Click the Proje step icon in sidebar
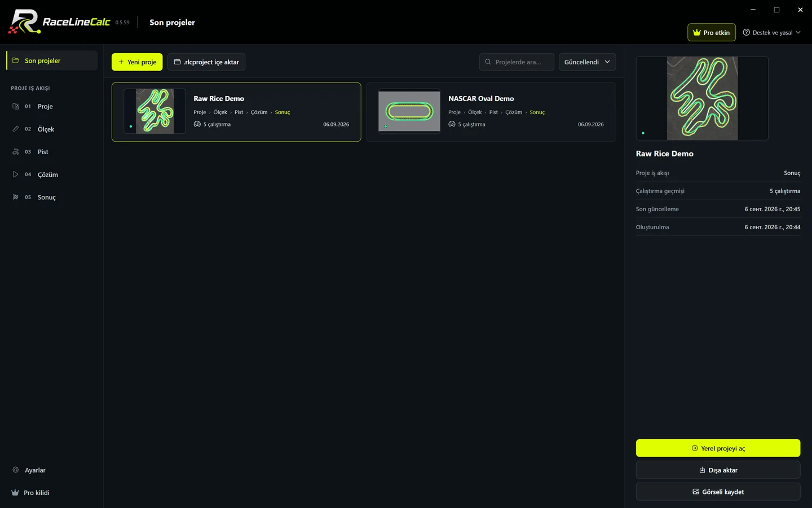 pyautogui.click(x=16, y=106)
